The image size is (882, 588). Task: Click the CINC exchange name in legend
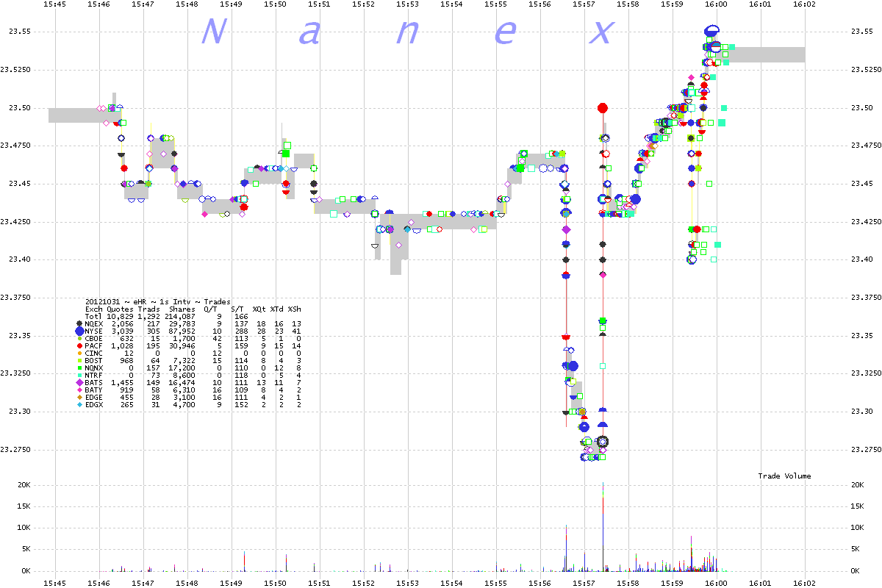[x=94, y=353]
